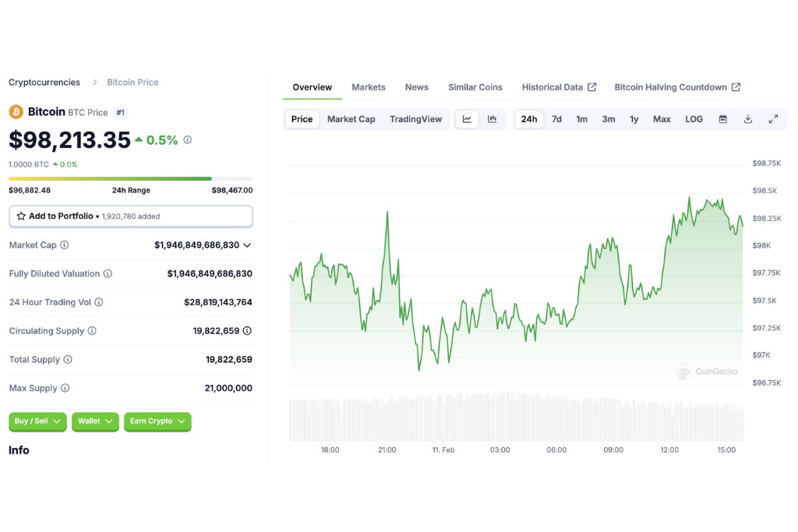Open 24 Hour Trading Vol info icon

coord(99,302)
